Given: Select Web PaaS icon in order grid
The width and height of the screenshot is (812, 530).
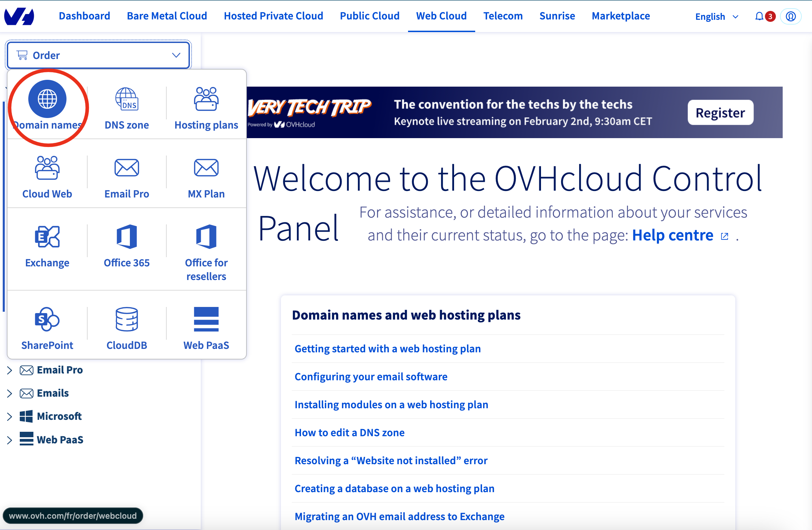Looking at the screenshot, I should tap(206, 319).
